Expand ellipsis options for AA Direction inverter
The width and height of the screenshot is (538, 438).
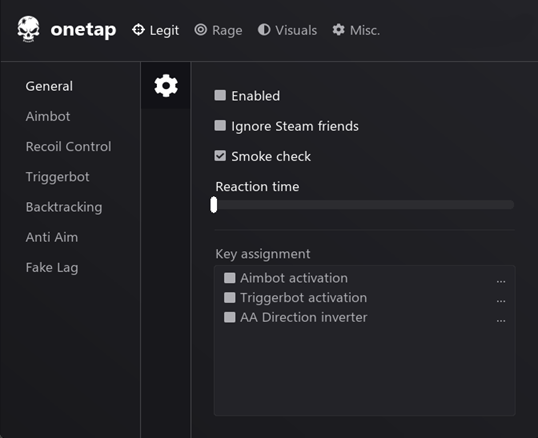(x=501, y=321)
